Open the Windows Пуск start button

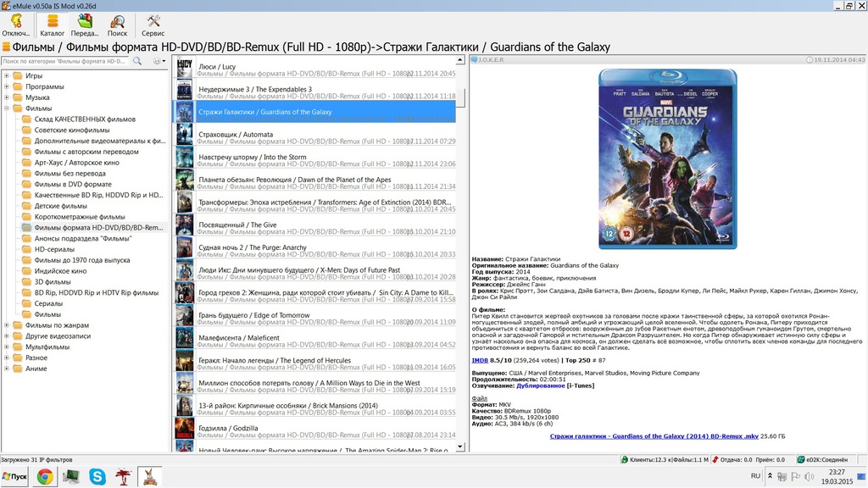pos(14,476)
